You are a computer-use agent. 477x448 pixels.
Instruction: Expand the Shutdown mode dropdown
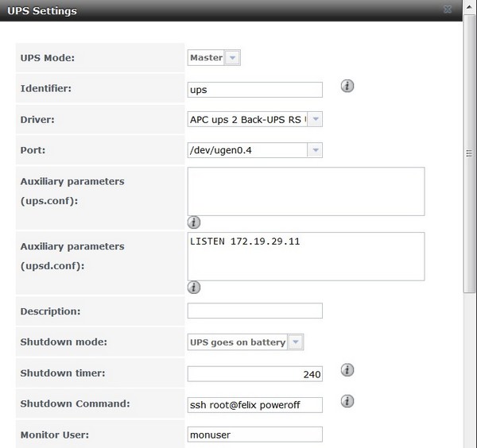(x=296, y=342)
